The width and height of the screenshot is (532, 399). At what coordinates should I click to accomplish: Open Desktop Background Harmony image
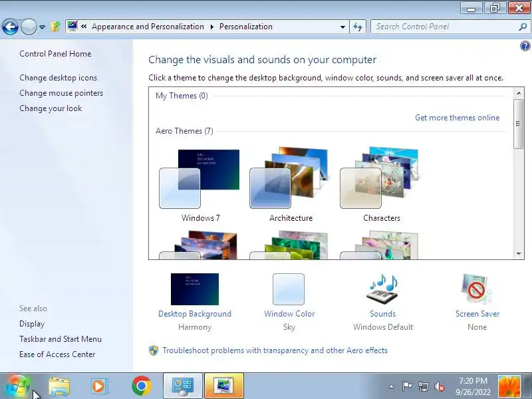coord(195,289)
